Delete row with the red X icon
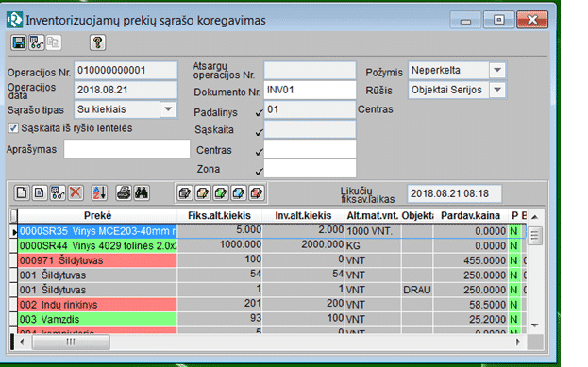The height and width of the screenshot is (367, 588). [75, 193]
